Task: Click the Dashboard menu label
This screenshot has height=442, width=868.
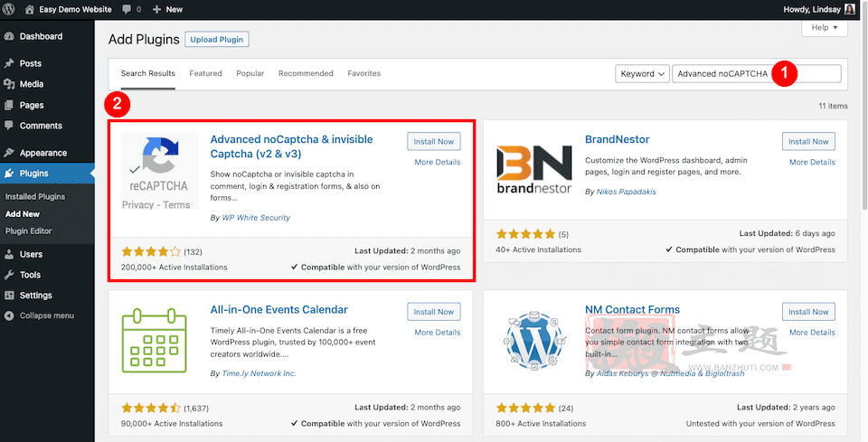Action: click(41, 36)
